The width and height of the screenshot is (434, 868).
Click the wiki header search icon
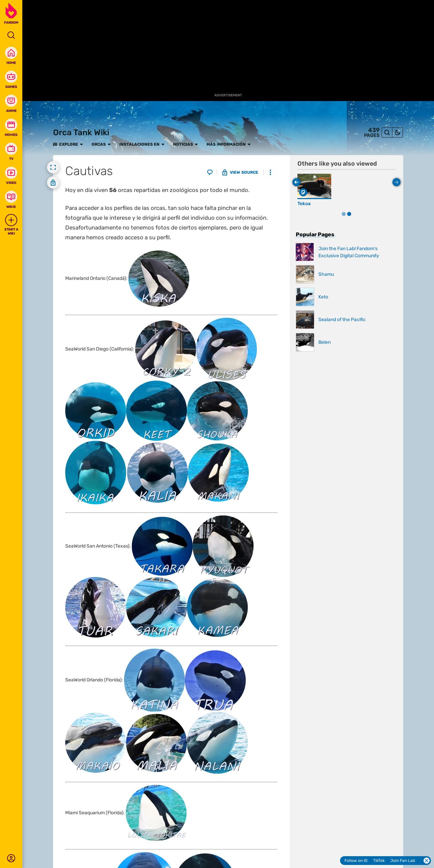point(387,132)
